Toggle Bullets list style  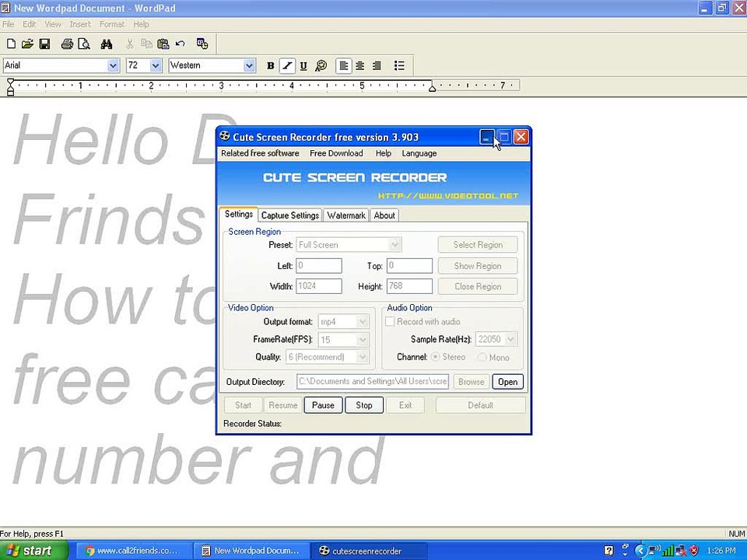click(x=399, y=65)
